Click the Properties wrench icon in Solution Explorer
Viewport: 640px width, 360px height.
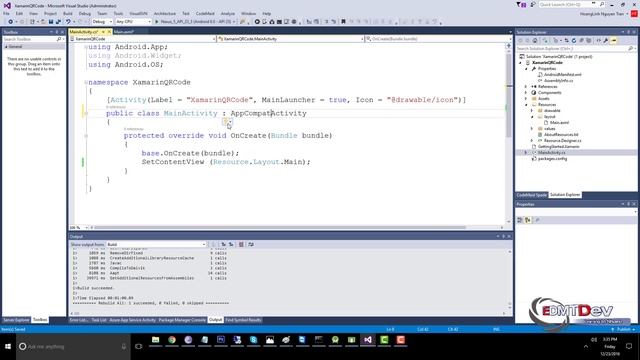[606, 40]
